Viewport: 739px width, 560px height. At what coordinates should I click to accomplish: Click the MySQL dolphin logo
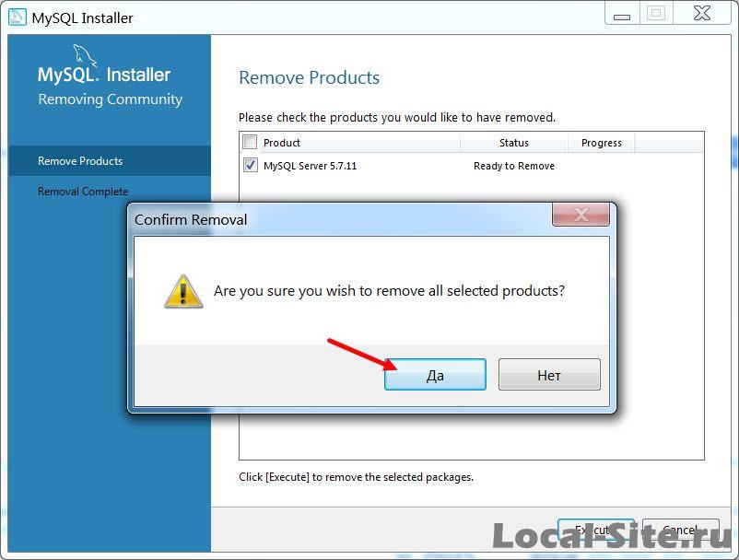click(85, 55)
